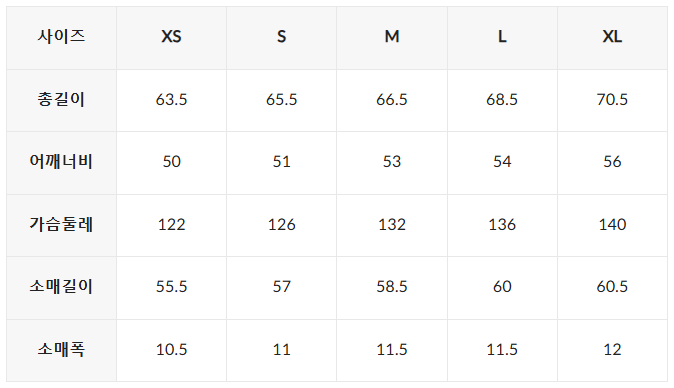The image size is (674, 388).
Task: Click the 사이즈 header cell
Action: click(x=61, y=36)
